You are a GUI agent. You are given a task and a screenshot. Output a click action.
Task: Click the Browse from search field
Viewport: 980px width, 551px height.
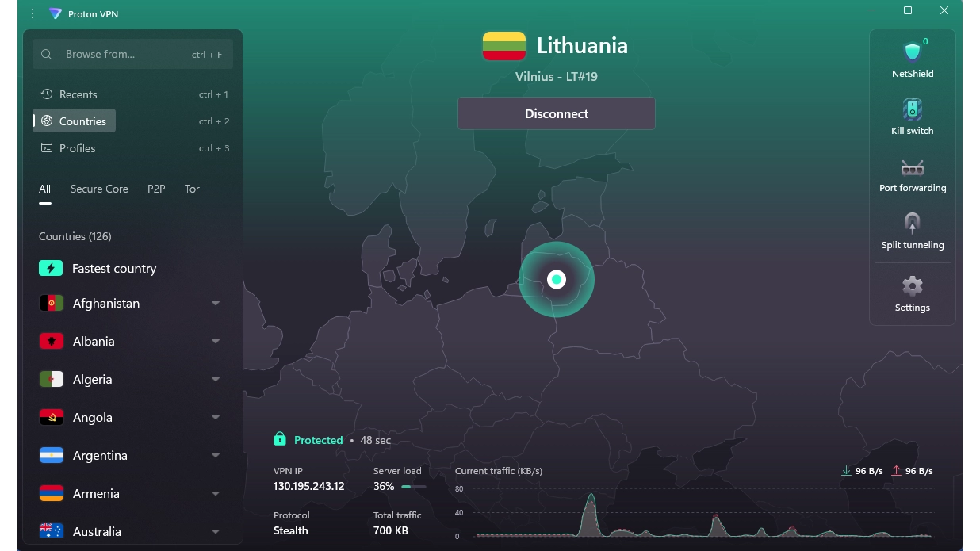(127, 55)
